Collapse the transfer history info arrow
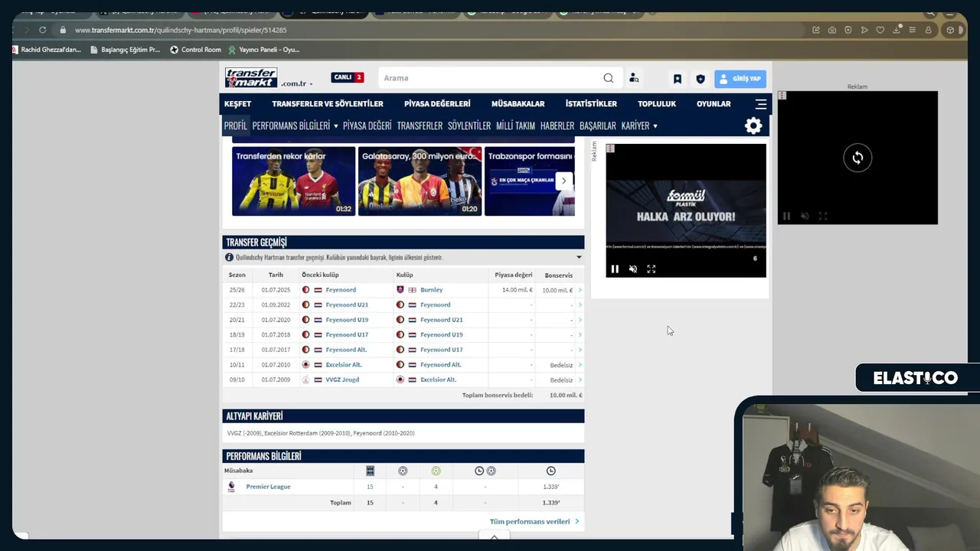This screenshot has width=980, height=551. [x=579, y=257]
